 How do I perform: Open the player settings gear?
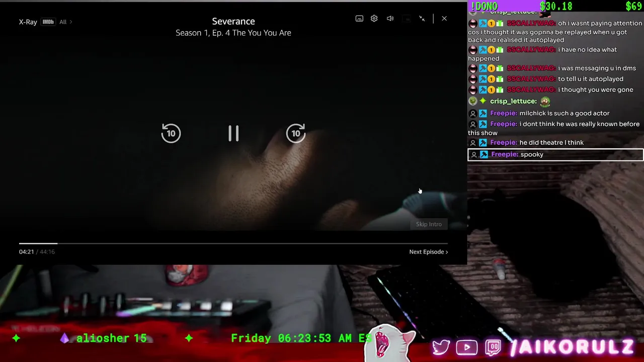click(x=374, y=19)
